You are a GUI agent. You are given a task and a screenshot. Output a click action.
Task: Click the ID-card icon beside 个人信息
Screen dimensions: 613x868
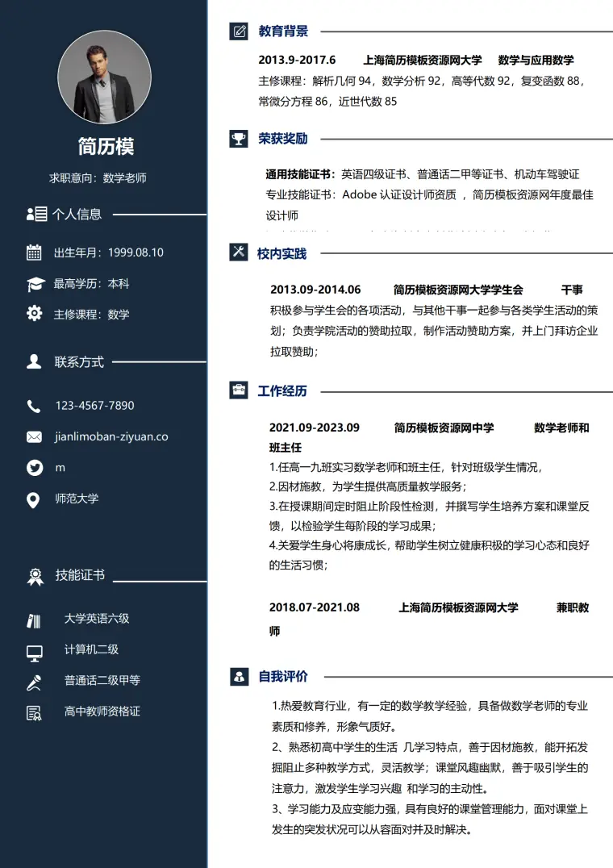coord(36,214)
